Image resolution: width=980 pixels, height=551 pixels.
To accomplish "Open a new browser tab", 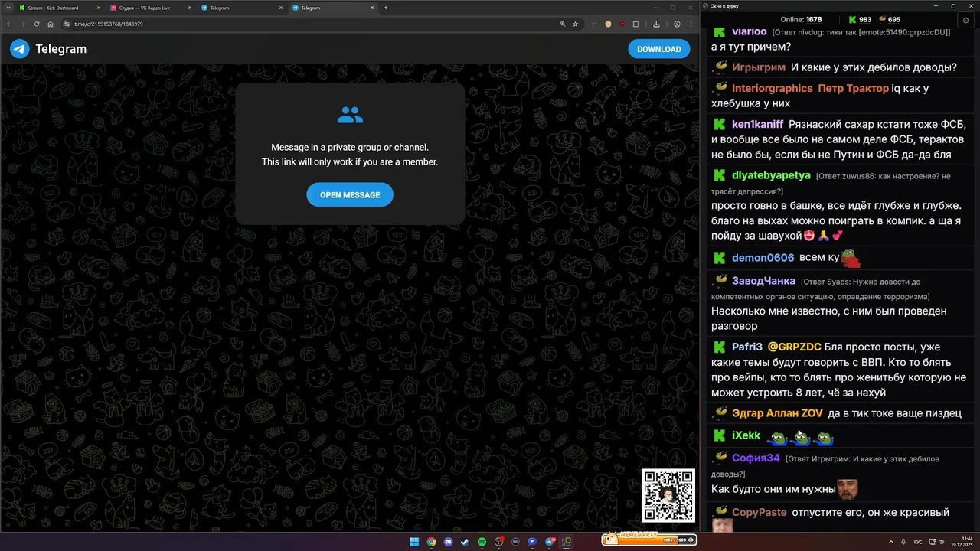I will [385, 8].
